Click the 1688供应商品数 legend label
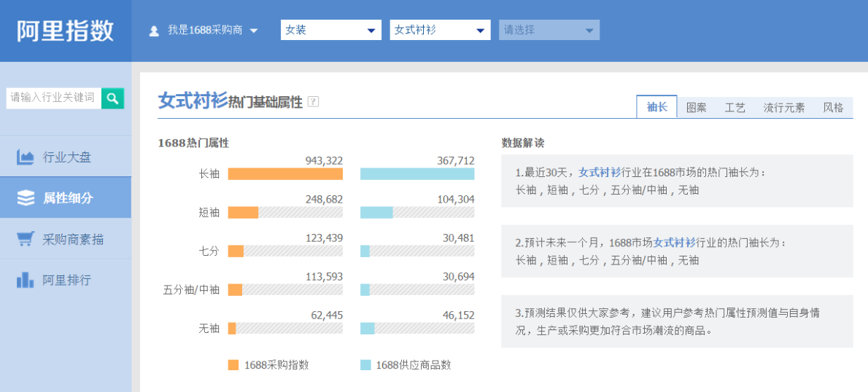This screenshot has height=392, width=868. coord(414,365)
